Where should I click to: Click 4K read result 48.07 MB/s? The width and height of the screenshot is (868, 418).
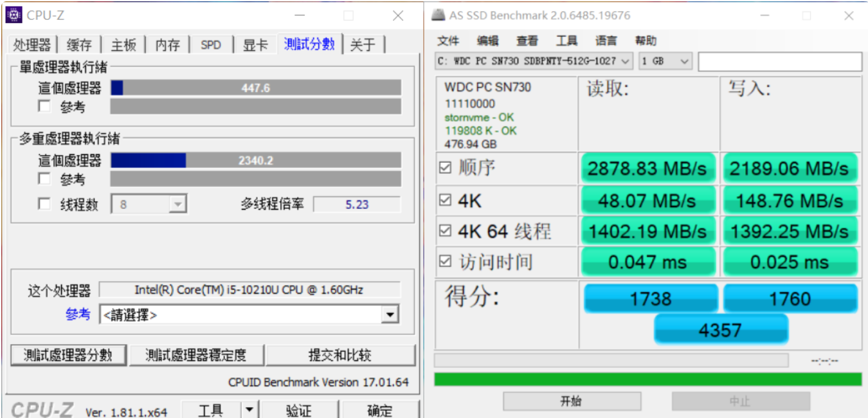pos(647,201)
